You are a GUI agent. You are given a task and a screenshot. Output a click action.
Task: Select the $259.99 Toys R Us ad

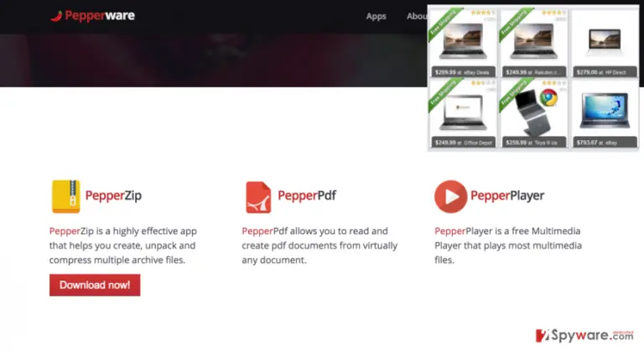click(x=533, y=113)
